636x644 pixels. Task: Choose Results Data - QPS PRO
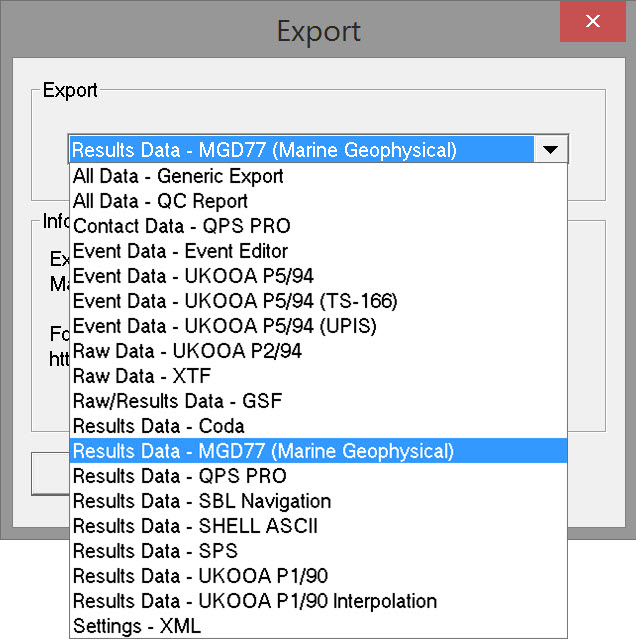coord(180,476)
